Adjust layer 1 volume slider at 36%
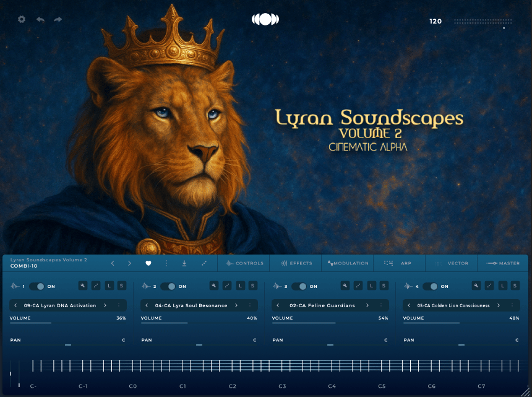This screenshot has width=532, height=397. (x=68, y=323)
